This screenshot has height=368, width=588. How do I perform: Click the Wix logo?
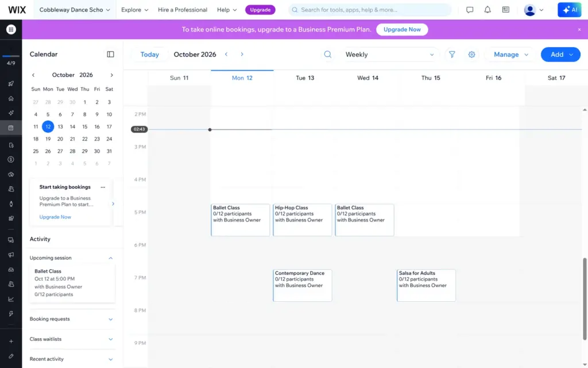coord(17,10)
